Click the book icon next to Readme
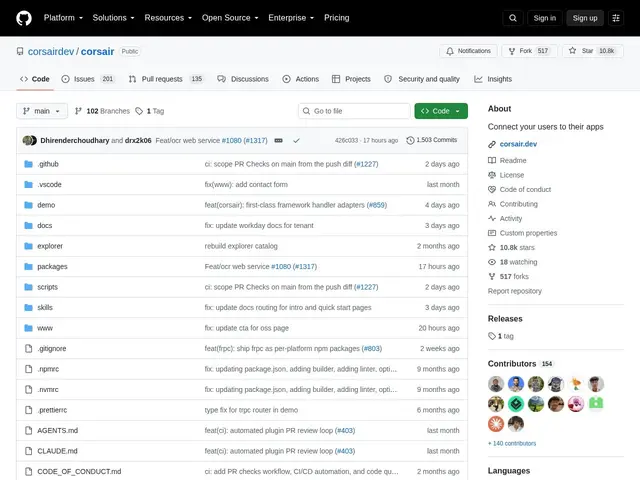Image resolution: width=640 pixels, height=480 pixels. 492,160
